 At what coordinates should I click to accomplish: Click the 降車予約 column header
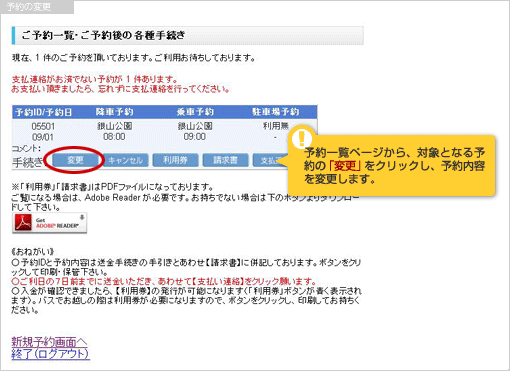(x=114, y=112)
